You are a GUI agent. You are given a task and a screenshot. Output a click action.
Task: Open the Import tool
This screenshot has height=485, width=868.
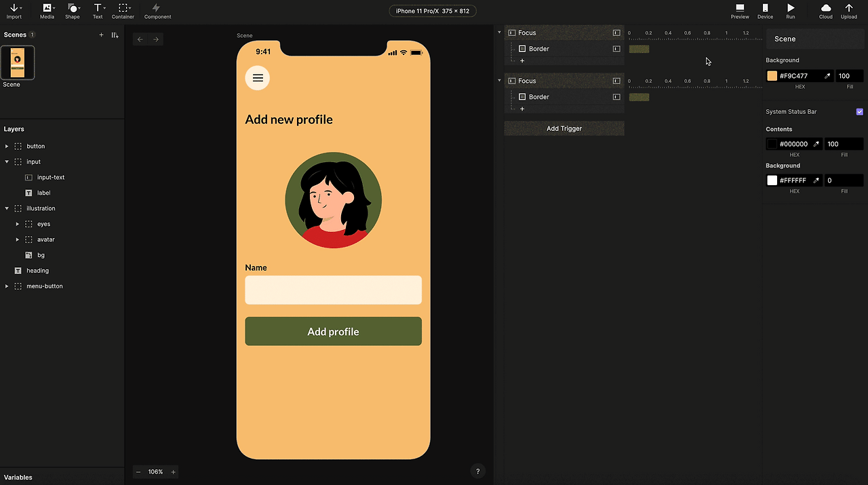[14, 11]
